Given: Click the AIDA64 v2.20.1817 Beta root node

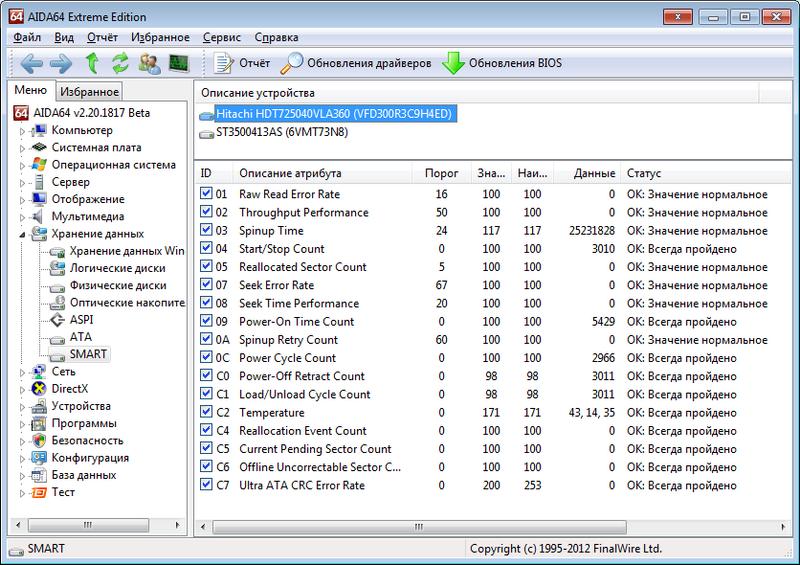Looking at the screenshot, I should tap(91, 113).
